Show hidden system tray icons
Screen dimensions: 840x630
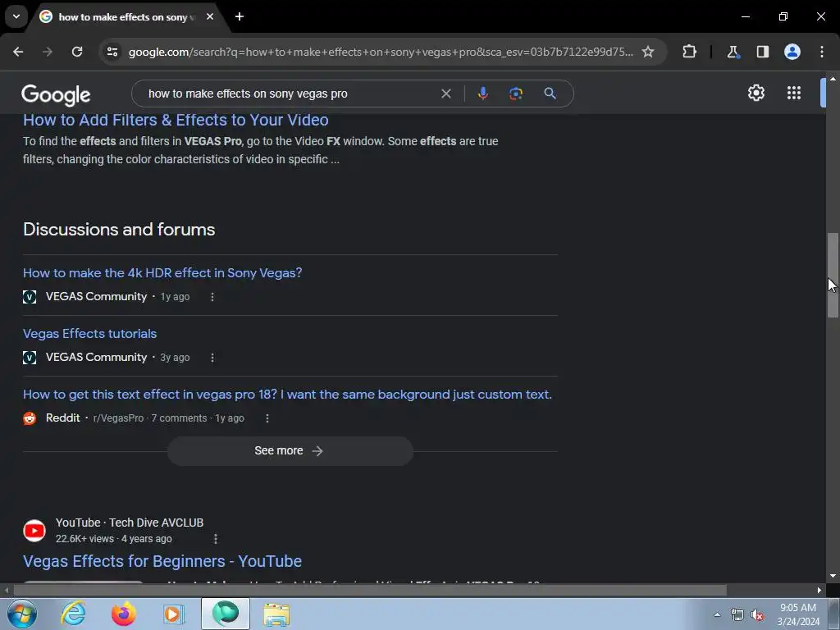tap(717, 614)
